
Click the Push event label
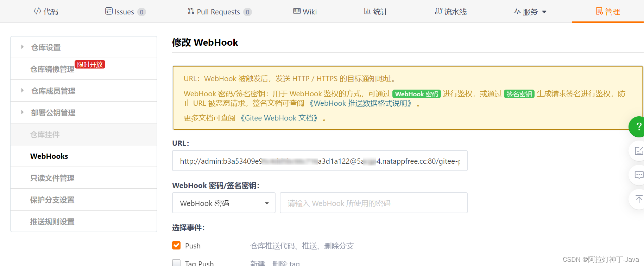[x=193, y=246]
